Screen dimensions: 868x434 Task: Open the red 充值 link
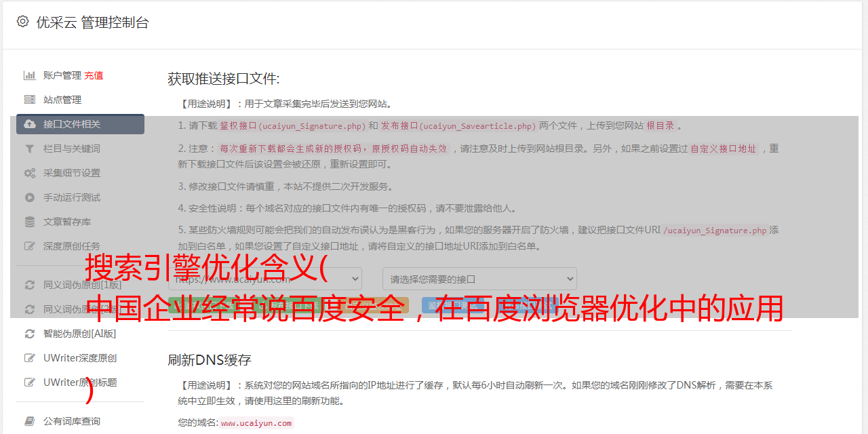point(94,75)
